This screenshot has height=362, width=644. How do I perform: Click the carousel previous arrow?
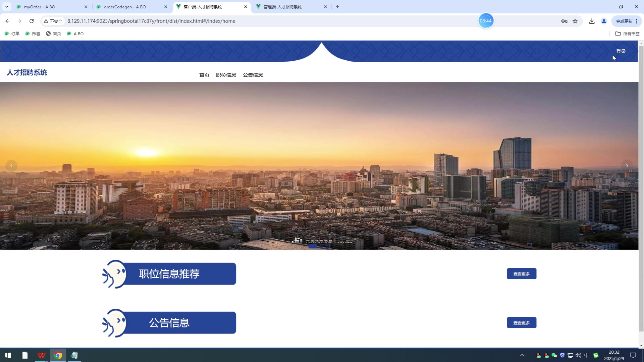tap(11, 166)
